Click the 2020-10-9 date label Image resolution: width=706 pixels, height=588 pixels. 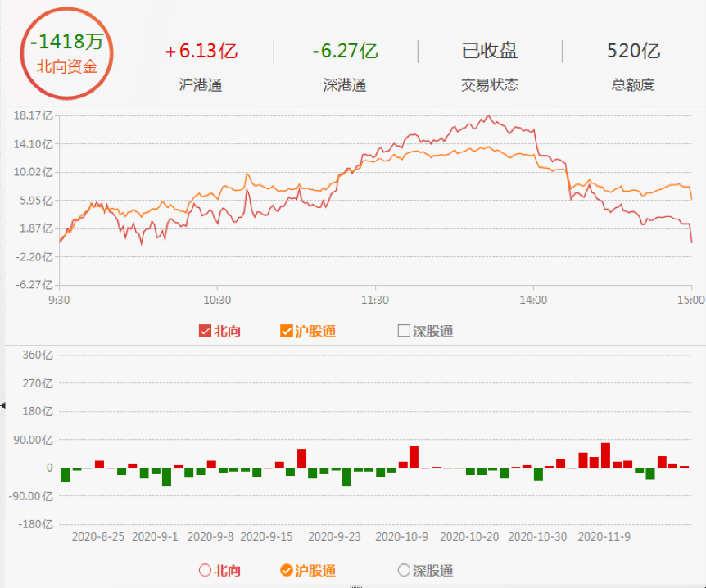(x=401, y=536)
